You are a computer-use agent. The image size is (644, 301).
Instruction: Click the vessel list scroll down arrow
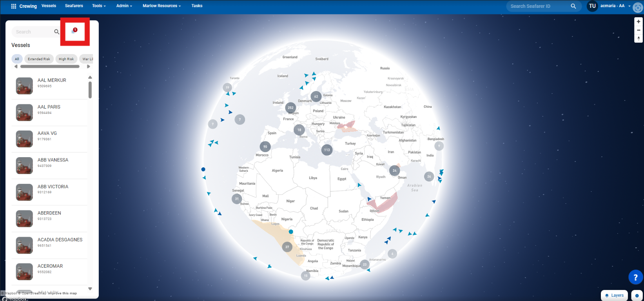(90, 289)
